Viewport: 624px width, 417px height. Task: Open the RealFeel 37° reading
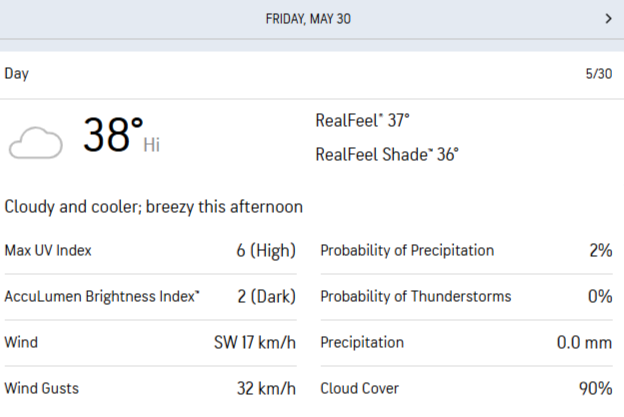coord(362,121)
